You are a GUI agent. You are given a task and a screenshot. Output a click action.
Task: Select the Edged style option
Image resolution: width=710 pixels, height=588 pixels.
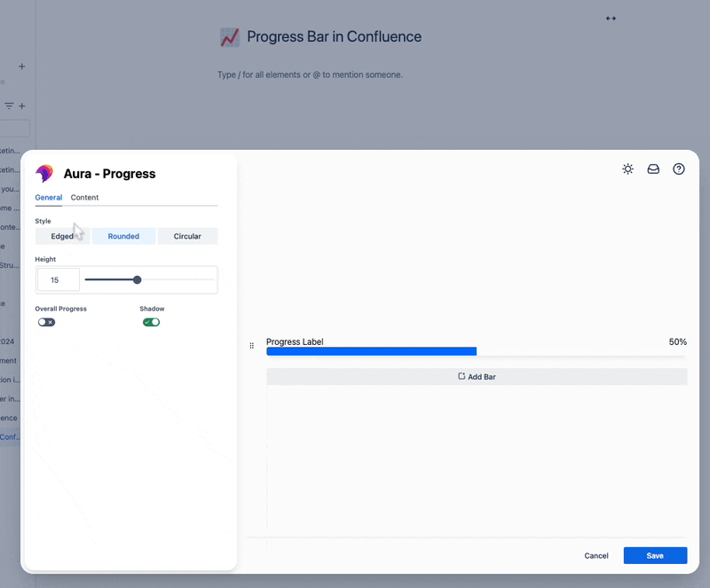click(x=62, y=236)
